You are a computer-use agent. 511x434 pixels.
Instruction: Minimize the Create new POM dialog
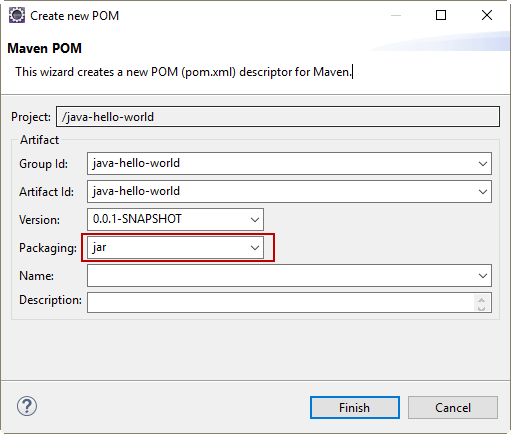396,15
